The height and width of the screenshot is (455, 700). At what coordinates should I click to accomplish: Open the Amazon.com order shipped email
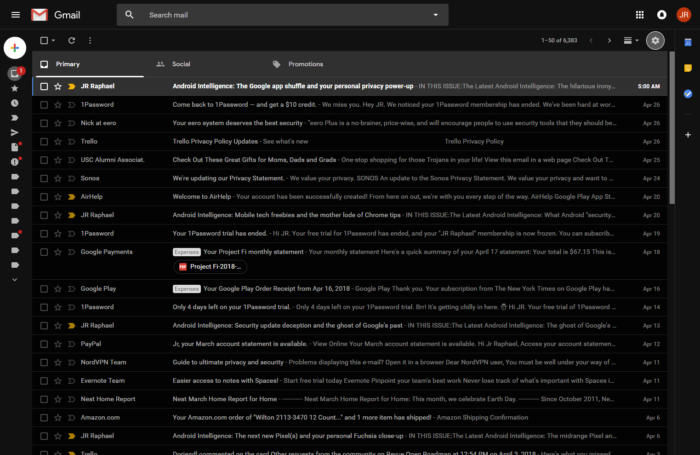pyautogui.click(x=350, y=418)
